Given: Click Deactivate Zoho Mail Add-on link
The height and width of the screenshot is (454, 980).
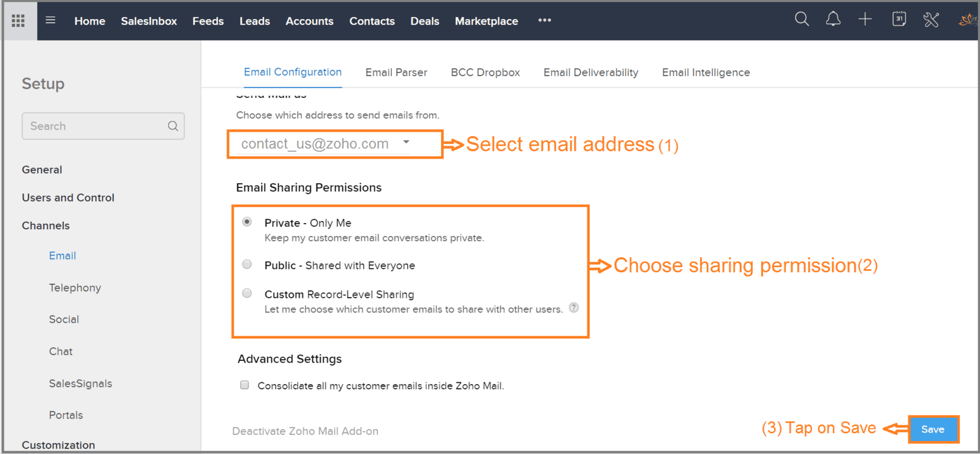Looking at the screenshot, I should 305,431.
